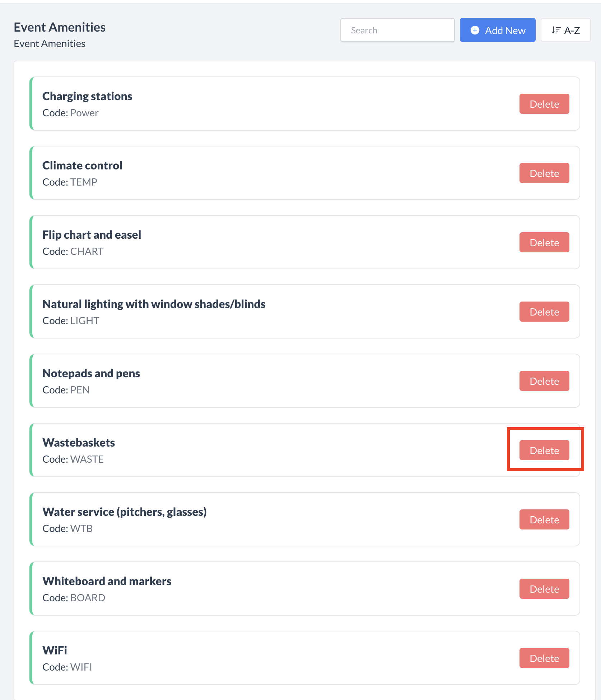
Task: Click the A-Z sort icon
Action: [556, 30]
